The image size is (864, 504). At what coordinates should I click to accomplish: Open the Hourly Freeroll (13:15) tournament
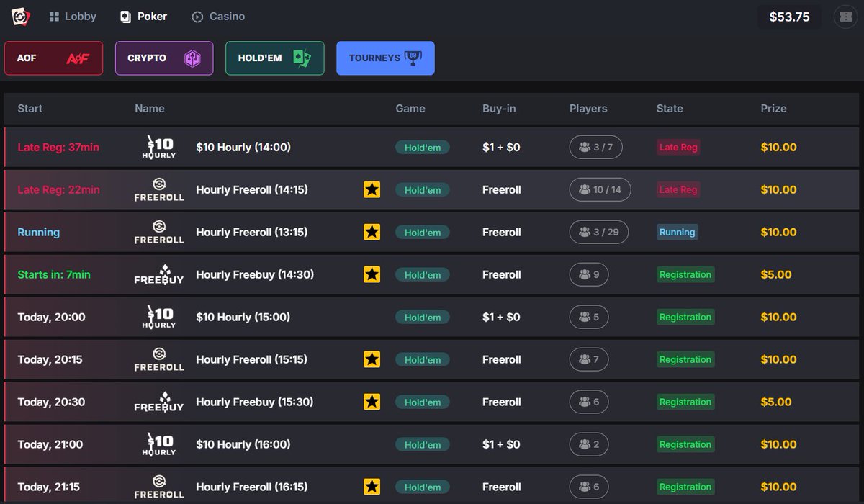tap(432, 233)
